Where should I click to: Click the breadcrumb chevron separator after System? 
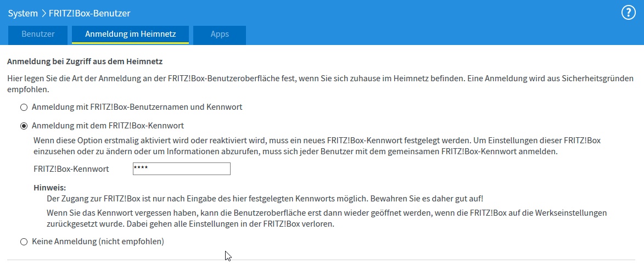click(x=43, y=14)
